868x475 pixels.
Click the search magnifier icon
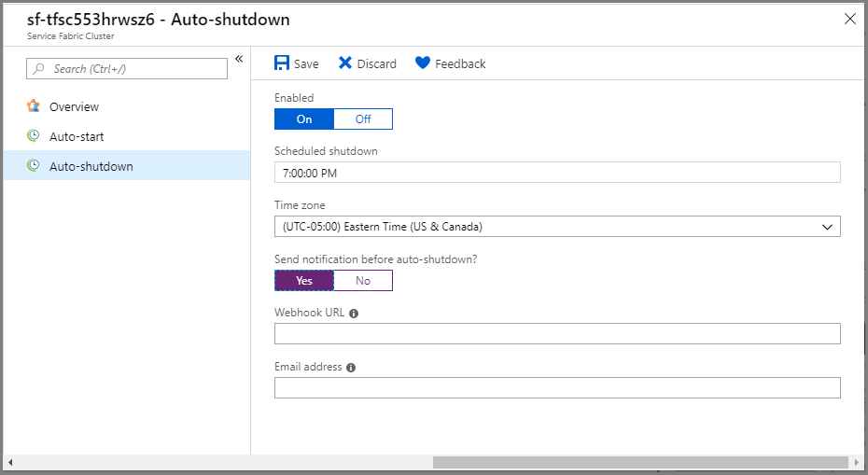[39, 69]
